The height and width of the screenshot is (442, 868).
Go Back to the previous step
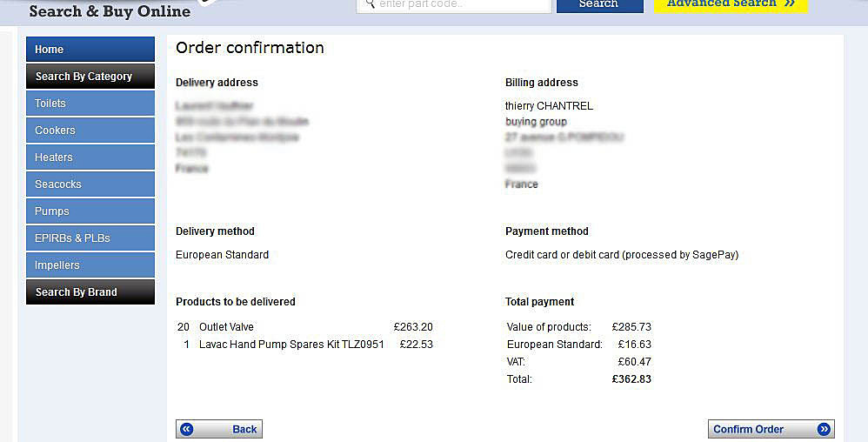click(219, 429)
